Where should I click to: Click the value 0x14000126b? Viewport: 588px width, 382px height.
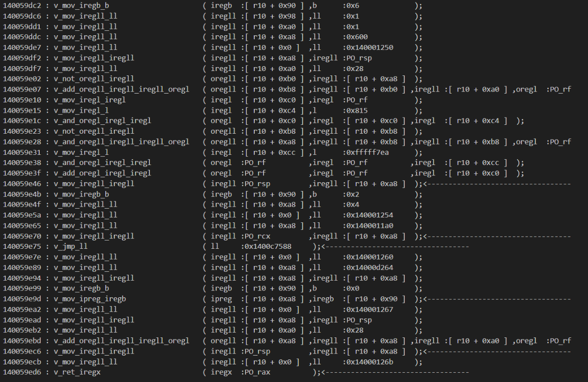pyautogui.click(x=368, y=362)
